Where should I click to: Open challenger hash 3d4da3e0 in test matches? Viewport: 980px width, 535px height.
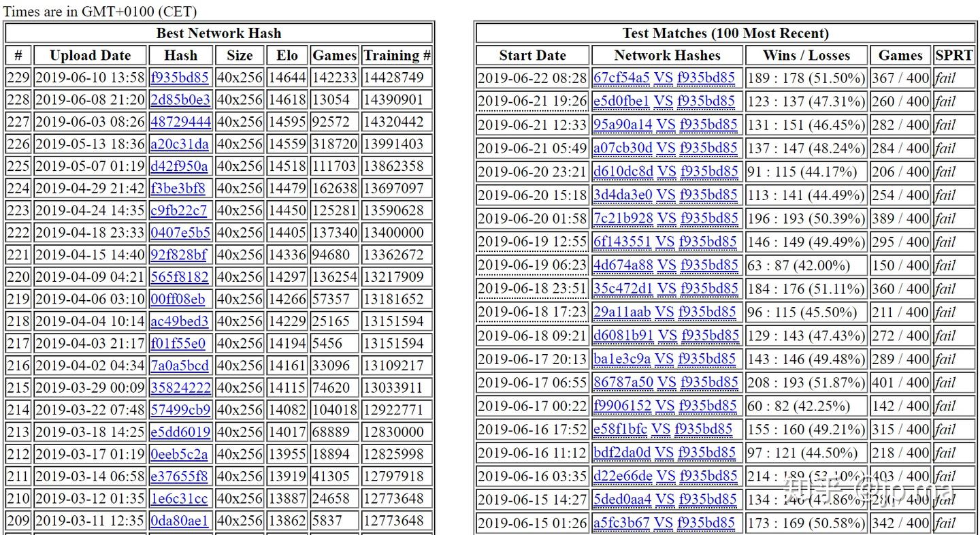[621, 195]
